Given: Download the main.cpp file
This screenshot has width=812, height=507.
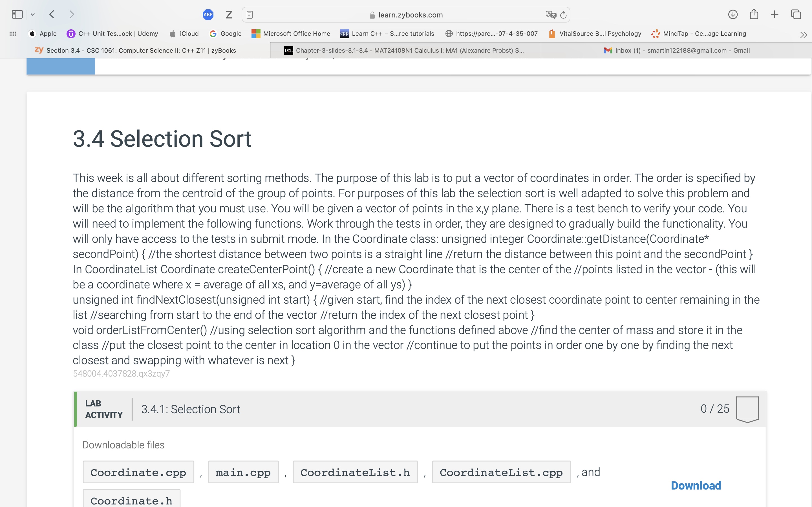Looking at the screenshot, I should click(243, 472).
